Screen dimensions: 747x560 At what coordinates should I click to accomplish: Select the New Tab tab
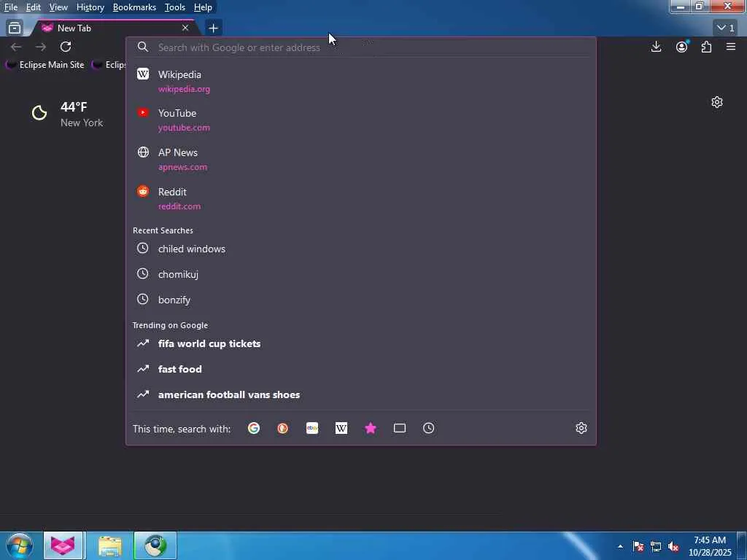coord(115,28)
